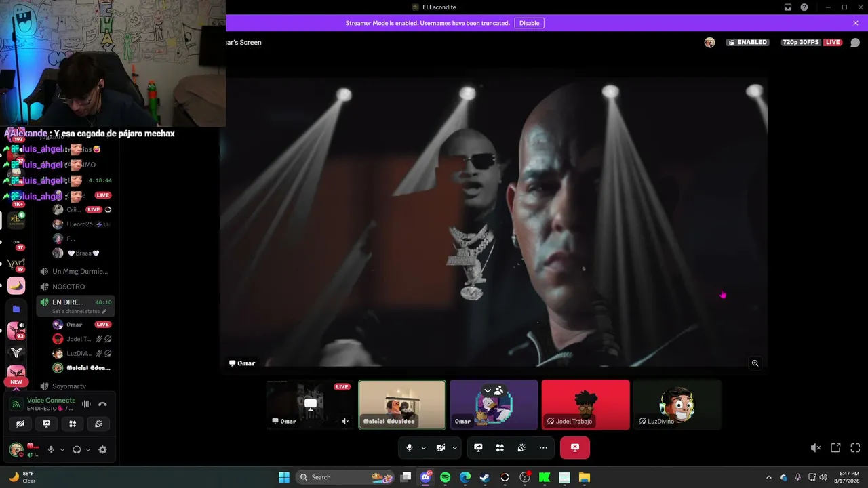Start an activity from the call control bar
Image resolution: width=868 pixels, height=488 pixels.
[500, 448]
